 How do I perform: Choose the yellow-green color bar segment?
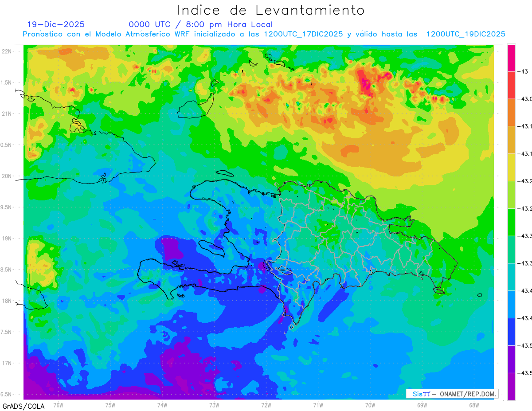pos(511,195)
